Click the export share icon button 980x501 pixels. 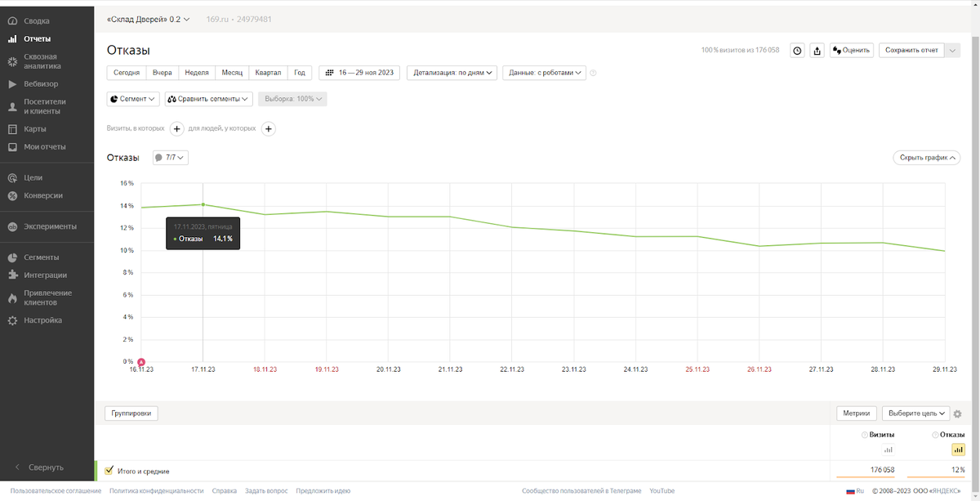817,51
